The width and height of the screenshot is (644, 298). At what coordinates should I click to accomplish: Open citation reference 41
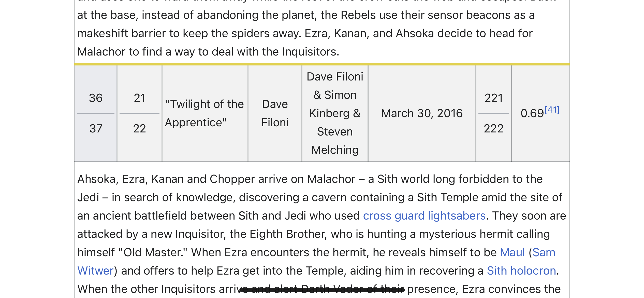pyautogui.click(x=552, y=110)
